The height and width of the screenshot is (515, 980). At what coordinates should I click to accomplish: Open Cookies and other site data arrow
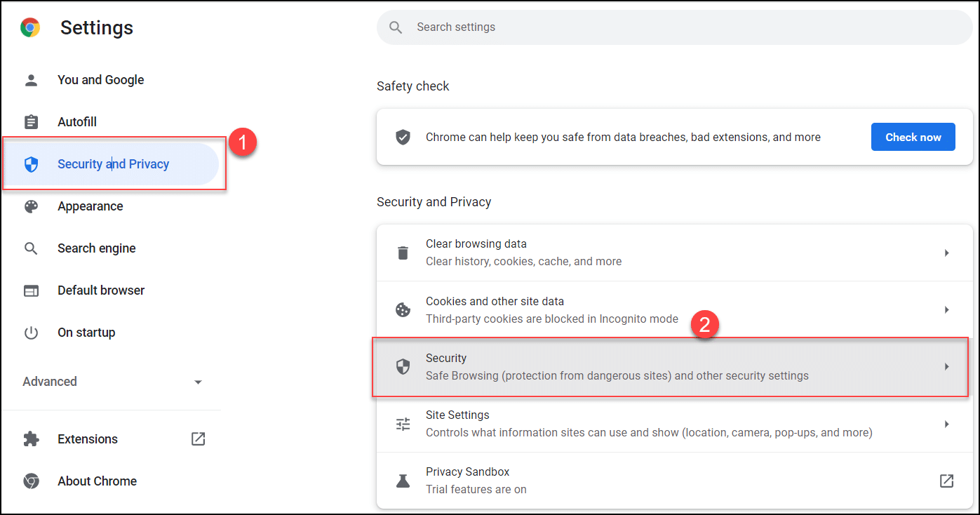point(946,310)
